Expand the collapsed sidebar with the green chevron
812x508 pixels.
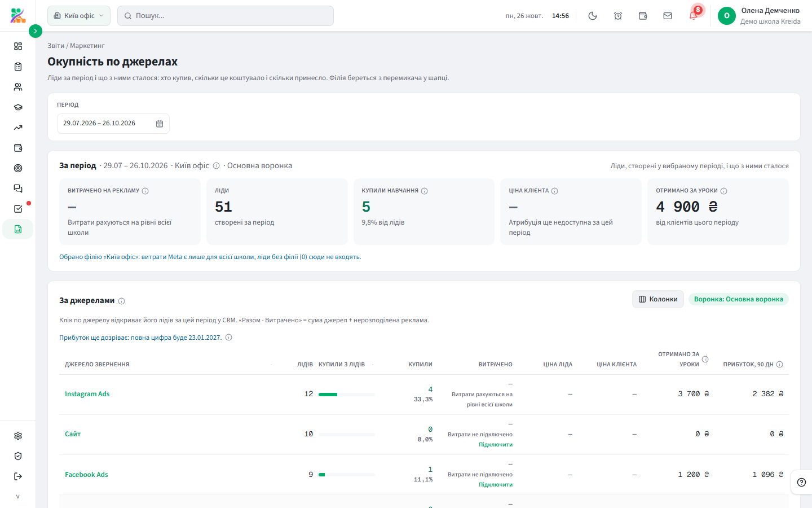point(35,31)
